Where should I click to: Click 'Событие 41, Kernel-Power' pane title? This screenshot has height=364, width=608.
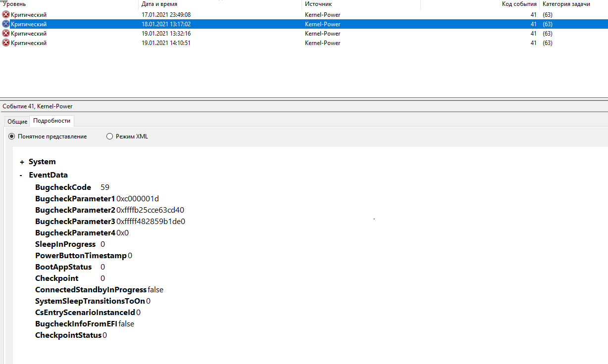[38, 106]
